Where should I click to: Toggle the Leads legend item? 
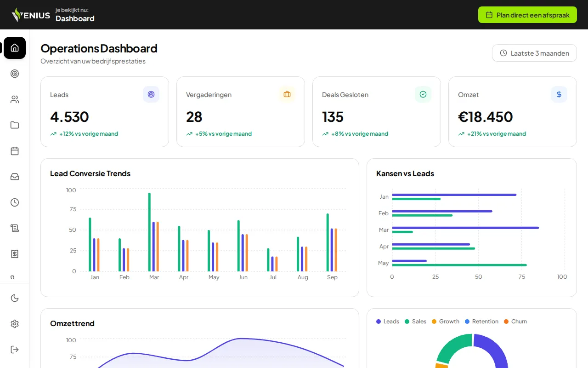[x=388, y=322]
